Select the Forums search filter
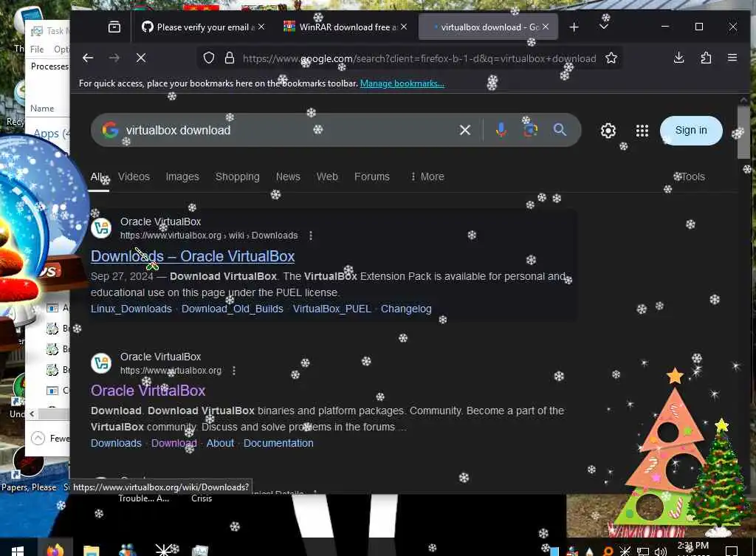This screenshot has width=756, height=556. coord(372,176)
